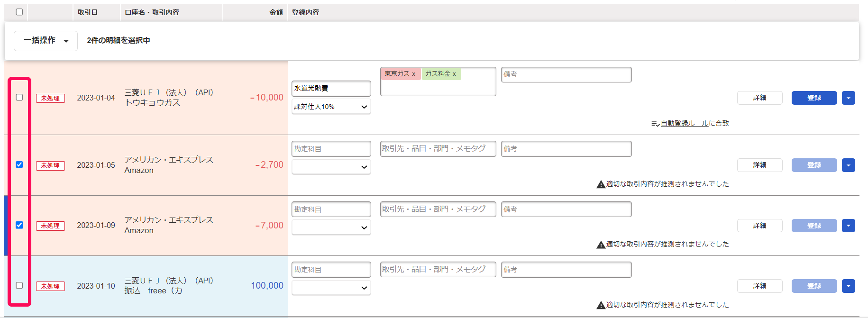The image size is (868, 318).
Task: Click the トウキョウガス transaction description
Action: tap(152, 103)
